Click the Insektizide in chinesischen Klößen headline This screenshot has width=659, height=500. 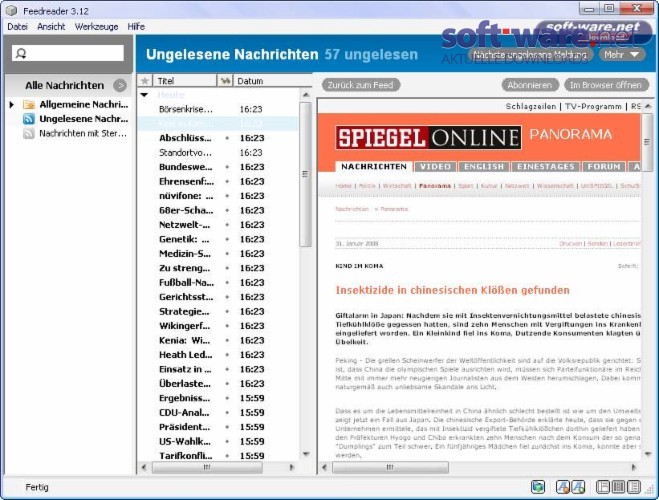click(x=452, y=290)
